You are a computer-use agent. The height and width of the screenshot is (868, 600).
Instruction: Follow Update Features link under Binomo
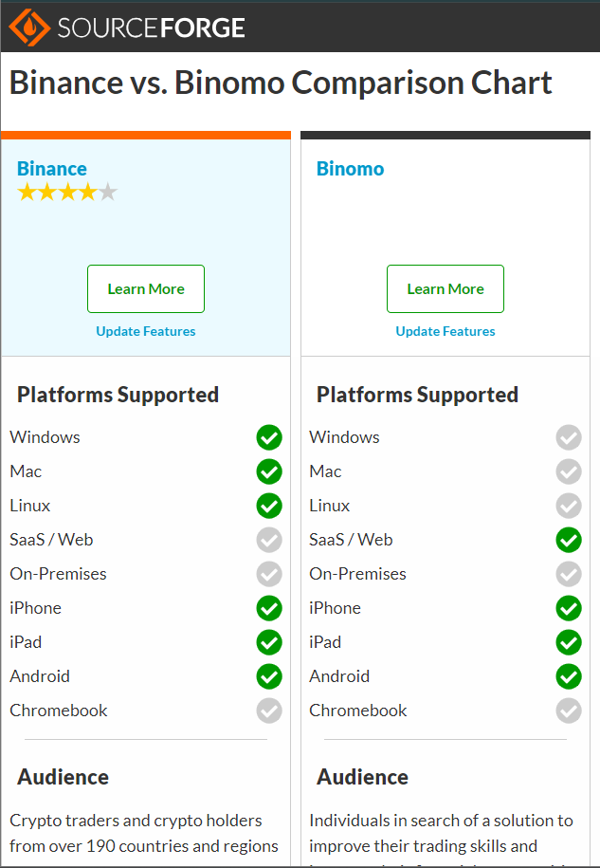(x=445, y=331)
